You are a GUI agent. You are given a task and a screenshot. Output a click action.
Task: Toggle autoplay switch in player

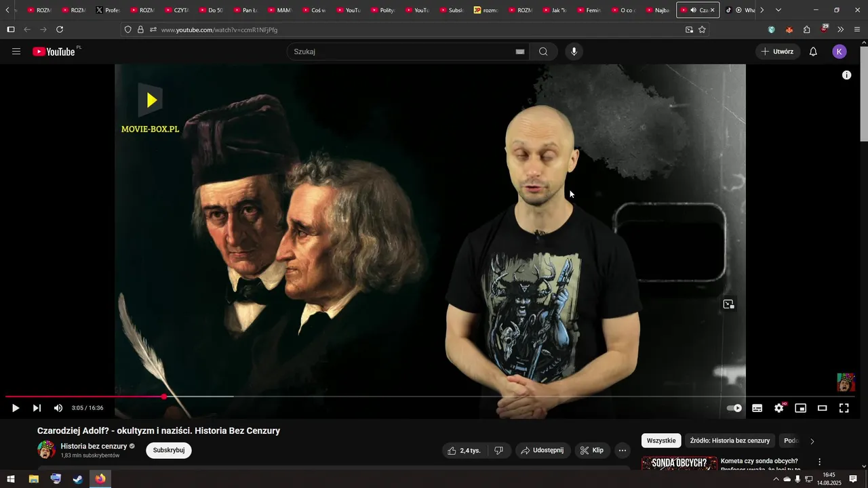(734, 408)
